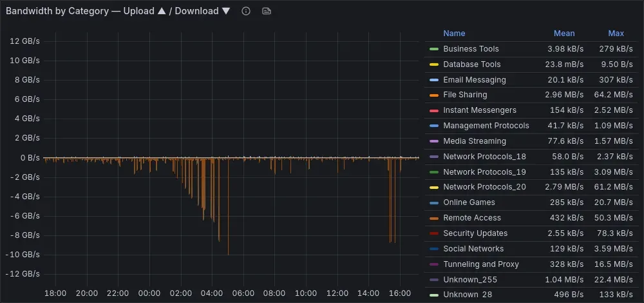Open the Remote Access brown color swatch

(x=434, y=219)
